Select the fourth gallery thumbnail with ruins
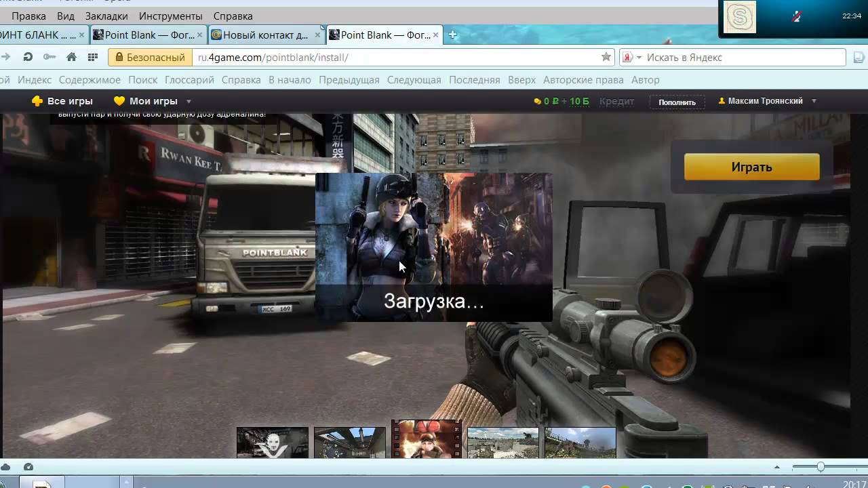Viewport: 868px width, 488px height. pyautogui.click(x=503, y=443)
